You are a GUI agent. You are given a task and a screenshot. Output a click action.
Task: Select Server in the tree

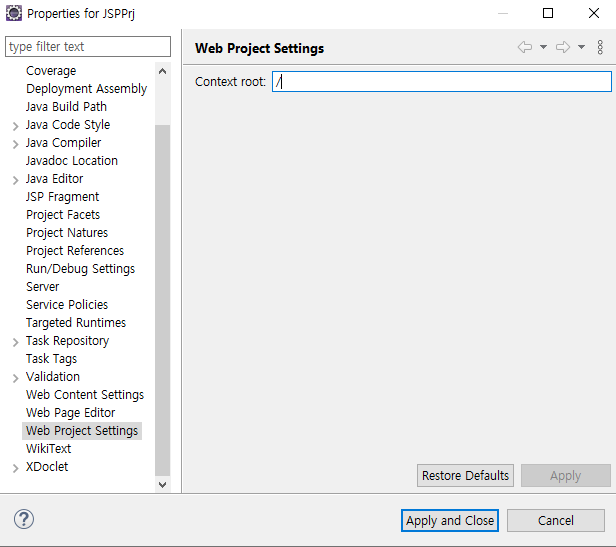[x=43, y=286]
